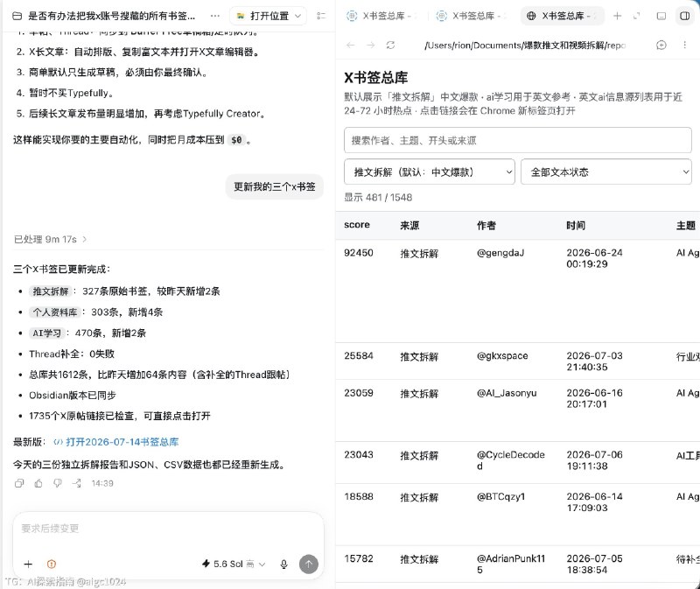The image size is (700, 589).
Task: Add a new browser tab with plus icon
Action: 618,16
